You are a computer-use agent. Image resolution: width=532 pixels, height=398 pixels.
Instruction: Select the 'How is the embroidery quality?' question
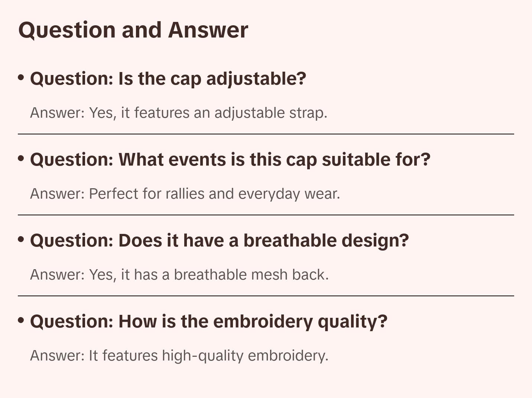[x=208, y=322]
